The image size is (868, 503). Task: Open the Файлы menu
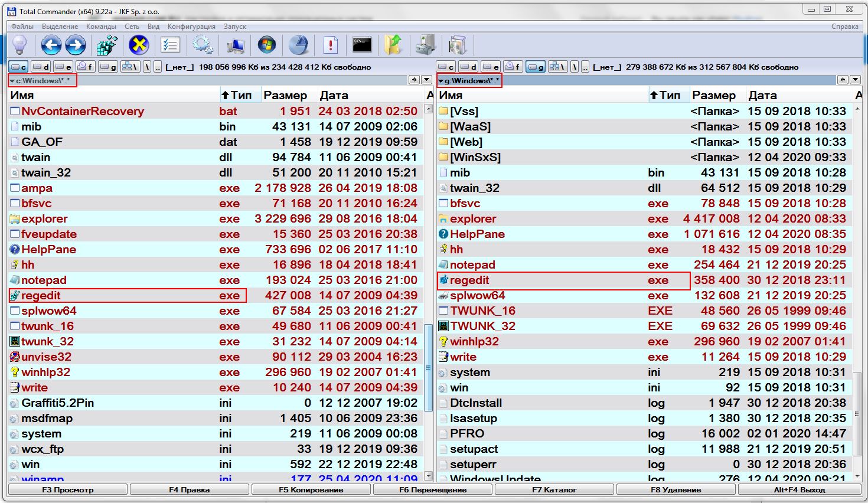22,27
